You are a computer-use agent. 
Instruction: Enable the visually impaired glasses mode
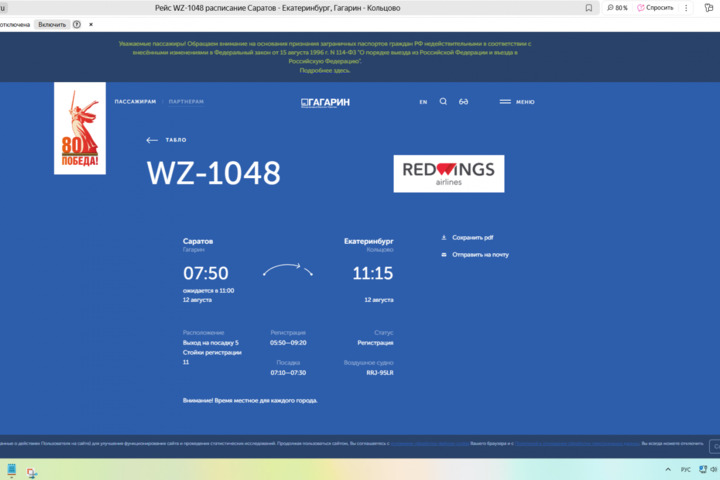pyautogui.click(x=463, y=102)
